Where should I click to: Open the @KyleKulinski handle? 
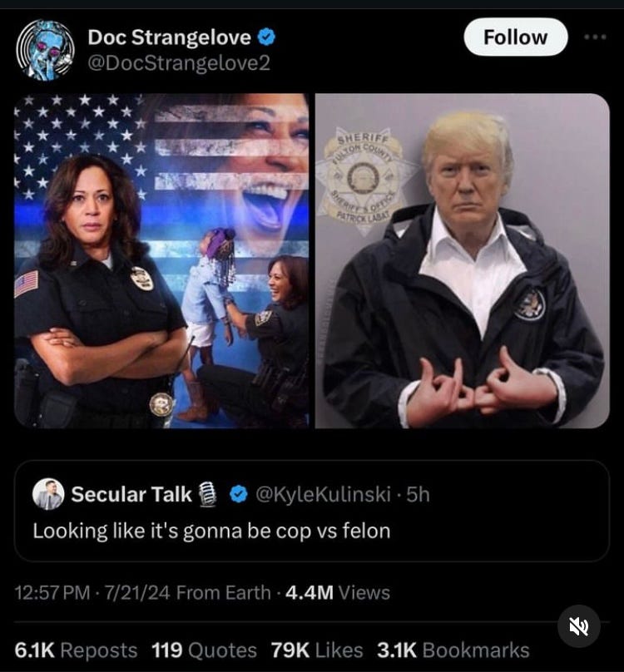324,494
